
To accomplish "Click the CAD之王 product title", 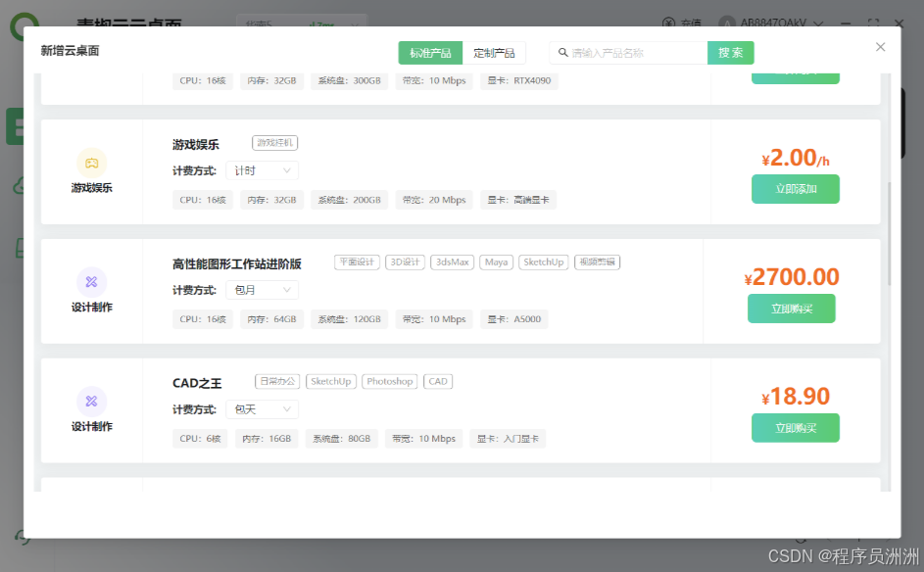I will click(197, 383).
